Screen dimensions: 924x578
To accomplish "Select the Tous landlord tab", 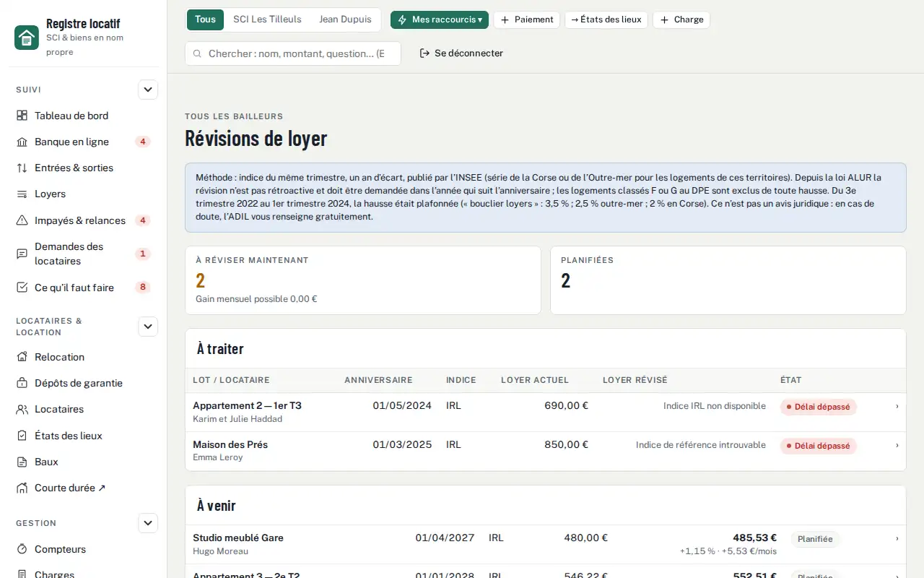I will point(205,20).
